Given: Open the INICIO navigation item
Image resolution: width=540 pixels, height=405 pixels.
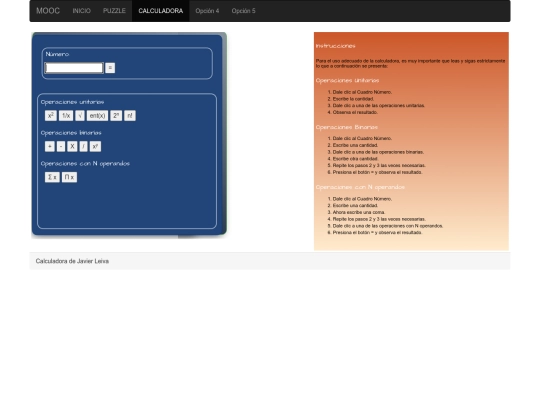Looking at the screenshot, I should 82,11.
